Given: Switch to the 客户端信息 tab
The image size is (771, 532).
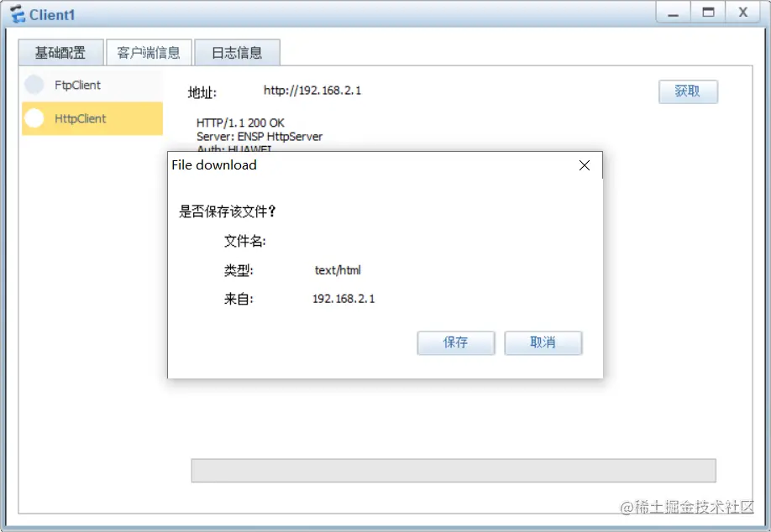Looking at the screenshot, I should coord(149,53).
